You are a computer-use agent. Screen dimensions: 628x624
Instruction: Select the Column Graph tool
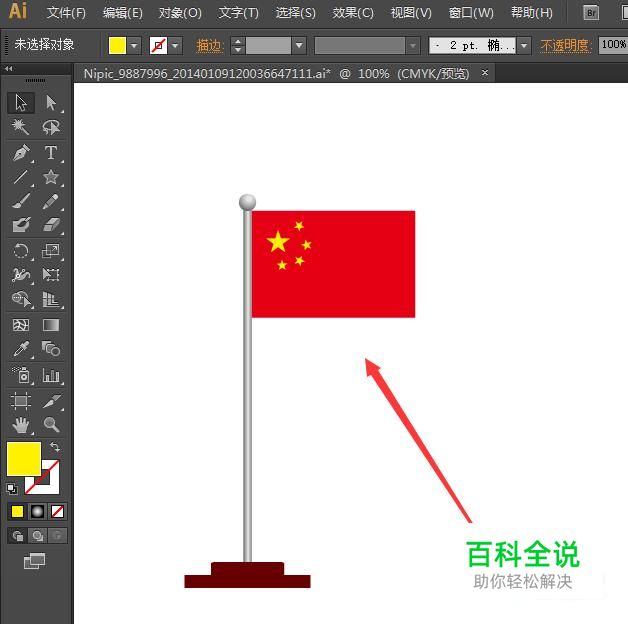pyautogui.click(x=51, y=375)
